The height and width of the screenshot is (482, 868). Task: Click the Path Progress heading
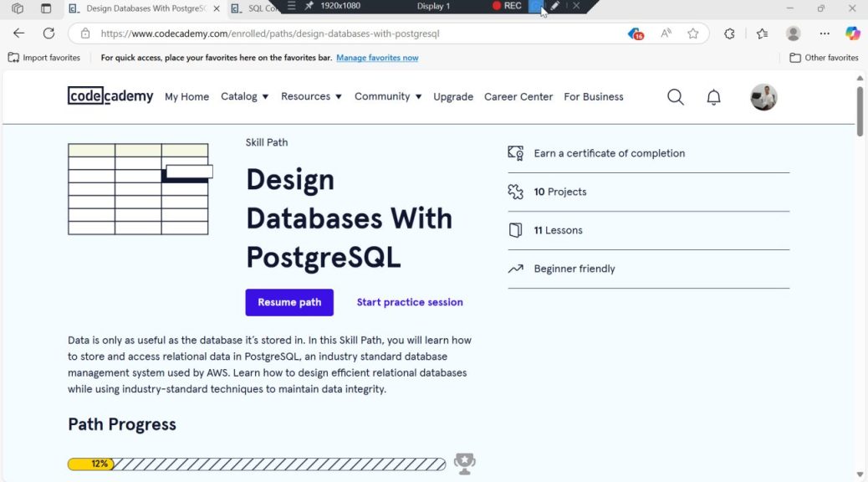tap(122, 424)
